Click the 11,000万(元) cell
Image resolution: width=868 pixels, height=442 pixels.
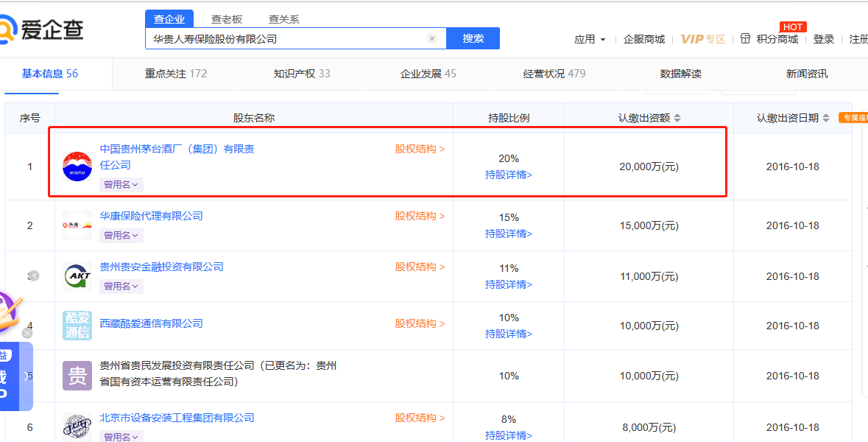pyautogui.click(x=649, y=276)
